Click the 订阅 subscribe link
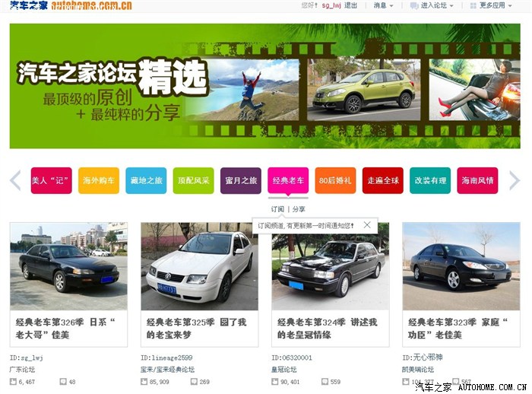The image size is (532, 394). tap(277, 209)
